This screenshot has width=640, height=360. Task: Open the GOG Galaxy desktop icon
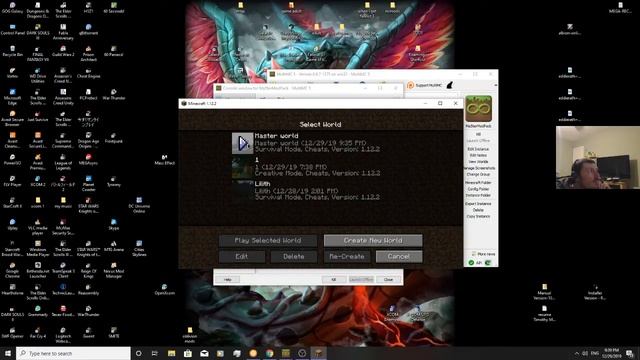[x=12, y=8]
